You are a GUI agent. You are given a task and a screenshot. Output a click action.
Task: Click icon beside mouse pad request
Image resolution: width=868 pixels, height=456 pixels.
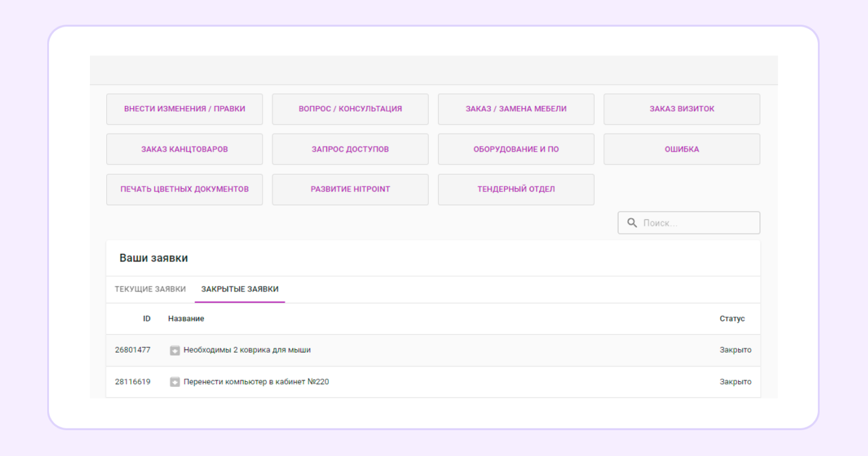[175, 350]
